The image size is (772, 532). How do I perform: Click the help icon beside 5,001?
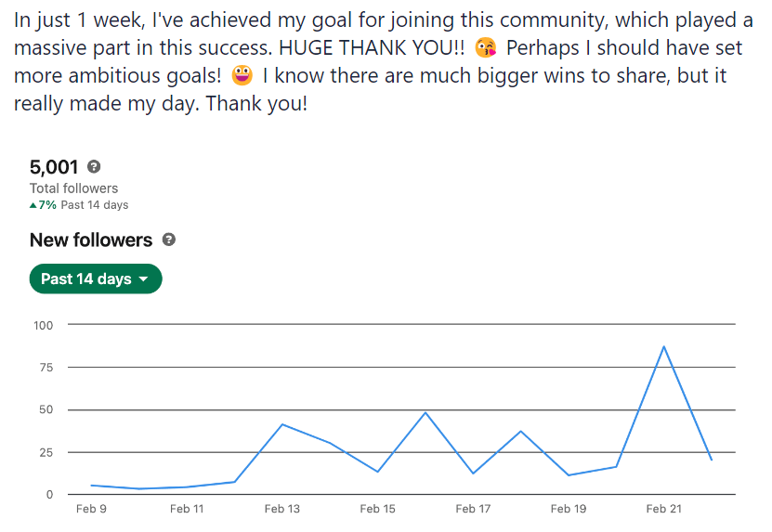pyautogui.click(x=94, y=167)
